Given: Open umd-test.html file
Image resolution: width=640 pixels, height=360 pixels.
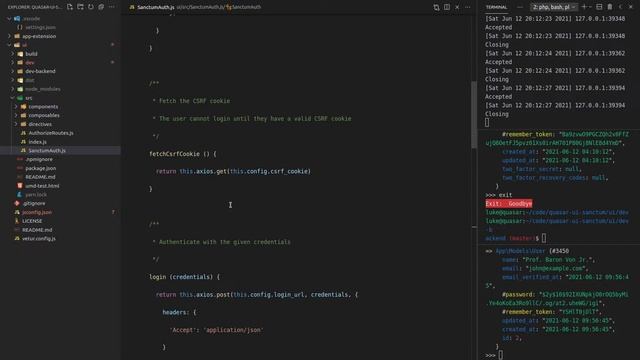Looking at the screenshot, I should click(x=42, y=186).
